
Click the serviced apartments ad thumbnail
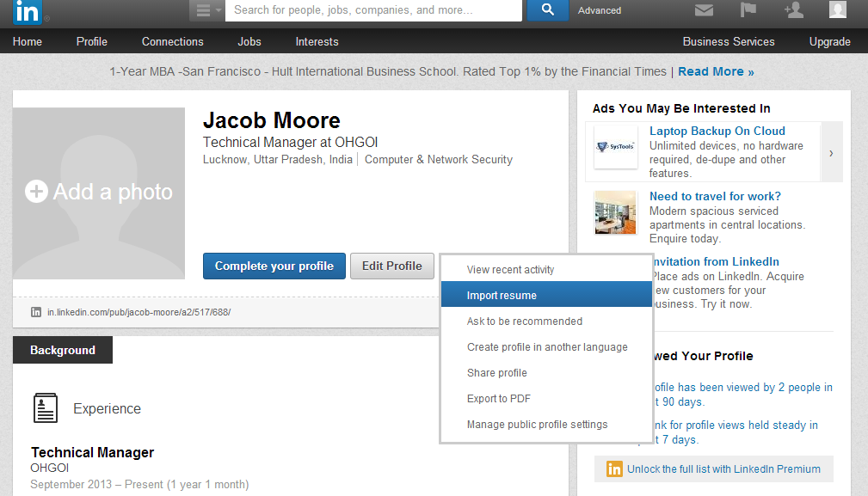(616, 212)
